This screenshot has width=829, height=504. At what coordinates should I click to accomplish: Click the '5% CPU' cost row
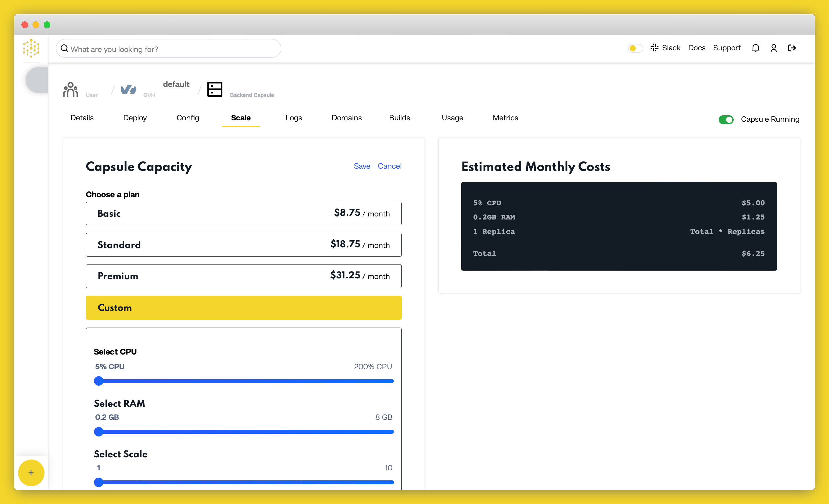[619, 203]
